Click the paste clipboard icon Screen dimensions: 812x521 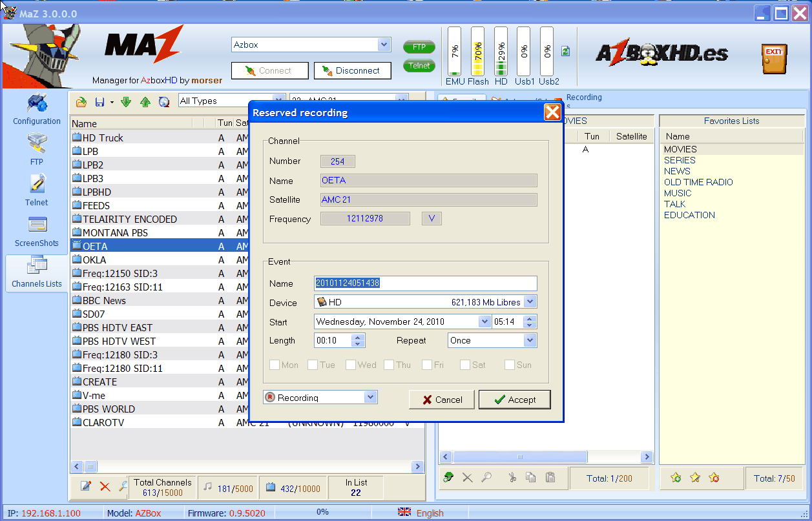click(x=550, y=478)
